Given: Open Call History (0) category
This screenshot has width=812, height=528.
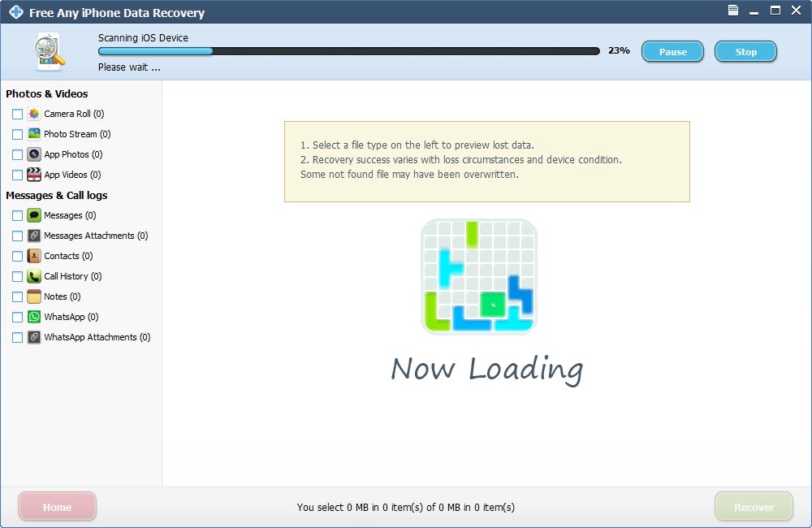Looking at the screenshot, I should click(x=72, y=276).
